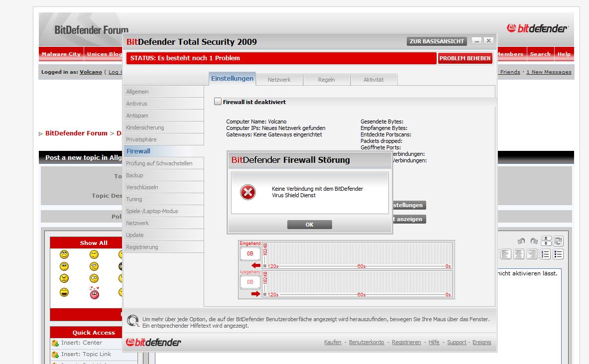Open the Privatsphäre section in the sidebar
The height and width of the screenshot is (364, 589).
(x=164, y=139)
